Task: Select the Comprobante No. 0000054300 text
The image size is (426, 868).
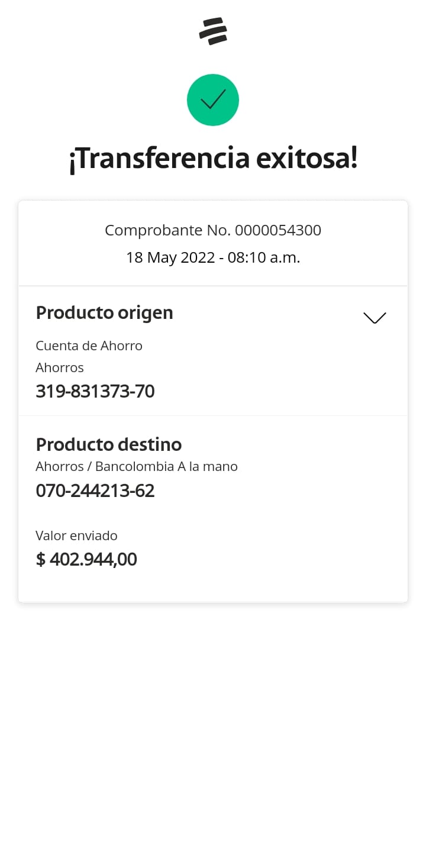Action: (x=213, y=230)
